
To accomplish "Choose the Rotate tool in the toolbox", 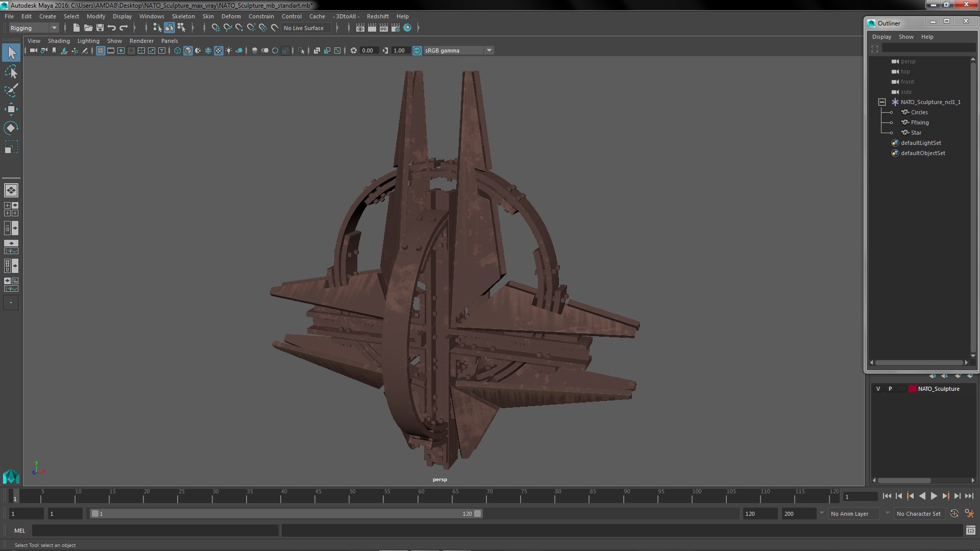I will point(11,128).
